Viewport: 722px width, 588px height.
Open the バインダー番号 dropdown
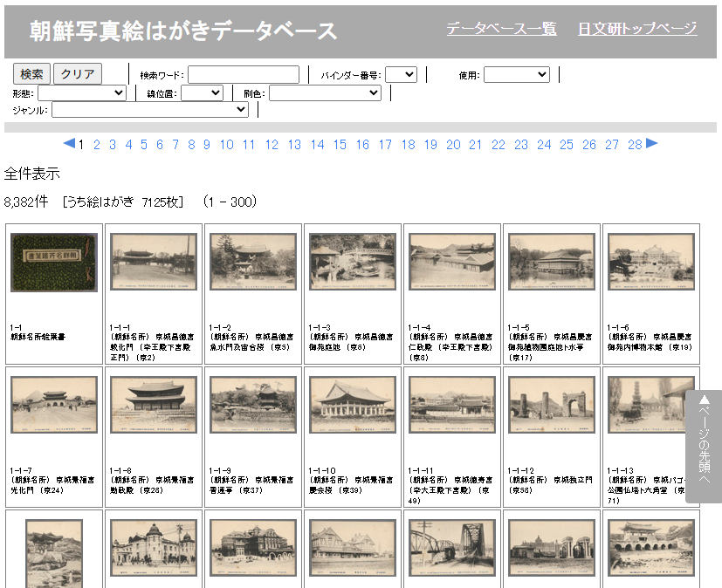pos(400,74)
